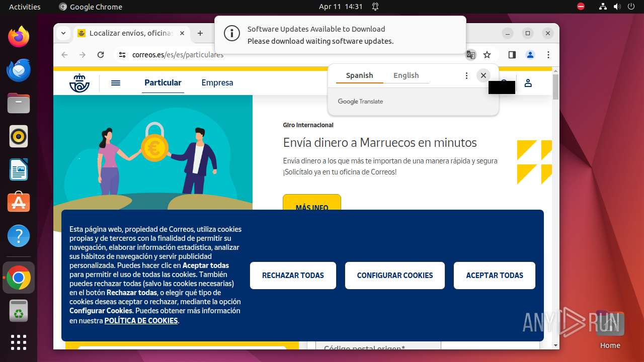The width and height of the screenshot is (644, 362).
Task: Open the Files manager dock icon
Action: [19, 103]
